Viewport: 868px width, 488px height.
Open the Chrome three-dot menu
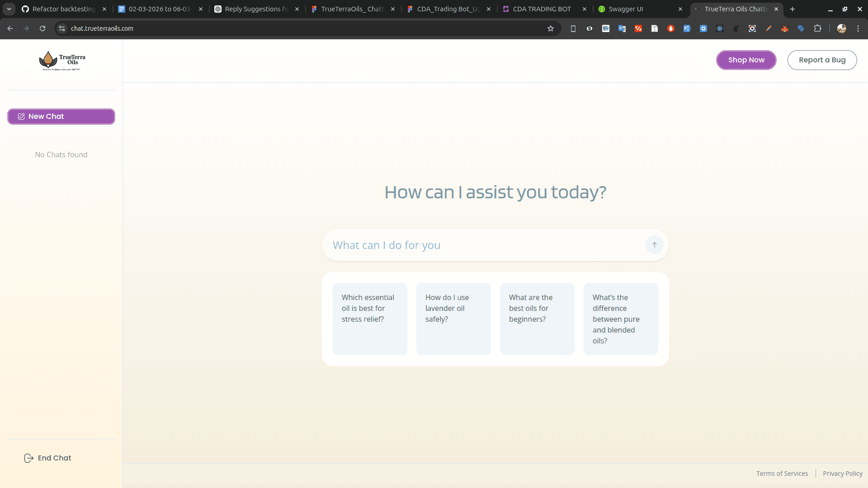pyautogui.click(x=858, y=28)
